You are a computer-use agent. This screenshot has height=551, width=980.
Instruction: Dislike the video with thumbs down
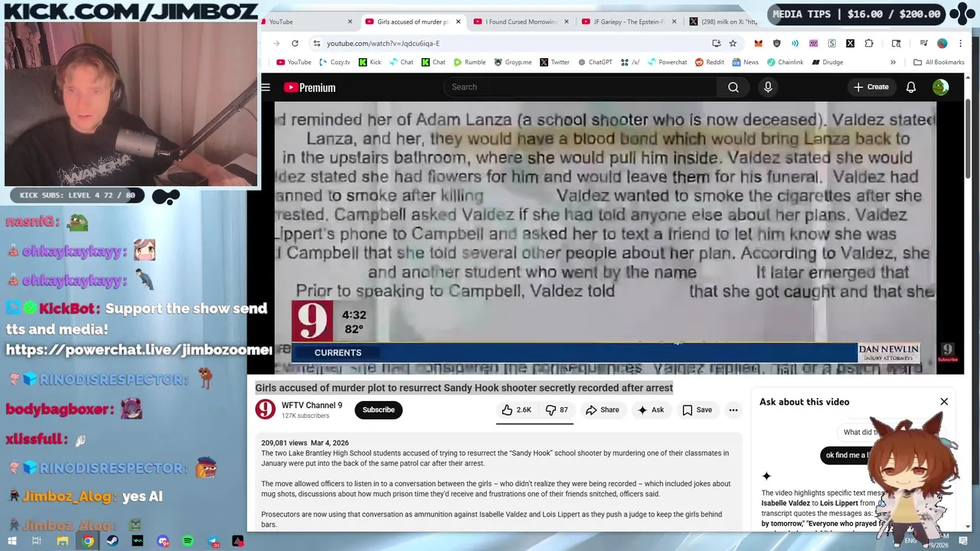point(557,410)
